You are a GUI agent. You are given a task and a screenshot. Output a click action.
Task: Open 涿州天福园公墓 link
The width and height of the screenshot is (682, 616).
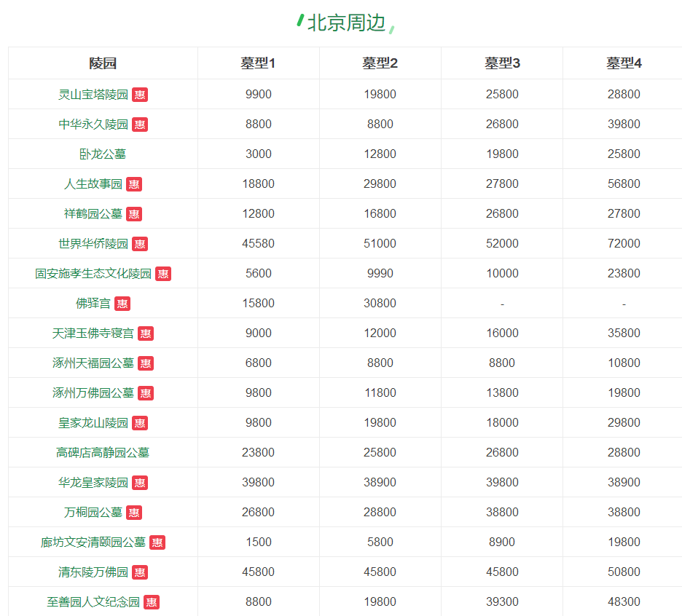(x=93, y=363)
